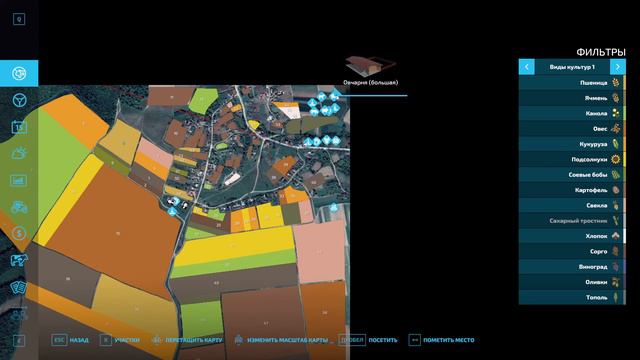Image resolution: width=640 pixels, height=360 pixels.
Task: Toggle the Пшеница crop filter
Action: click(x=572, y=83)
